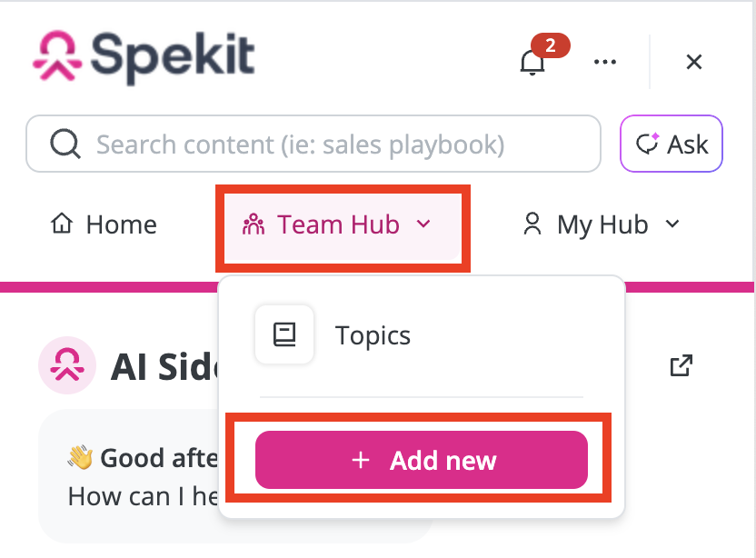Screen dimensions: 756x558
Task: Click the red notification count badge
Action: pyautogui.click(x=550, y=45)
